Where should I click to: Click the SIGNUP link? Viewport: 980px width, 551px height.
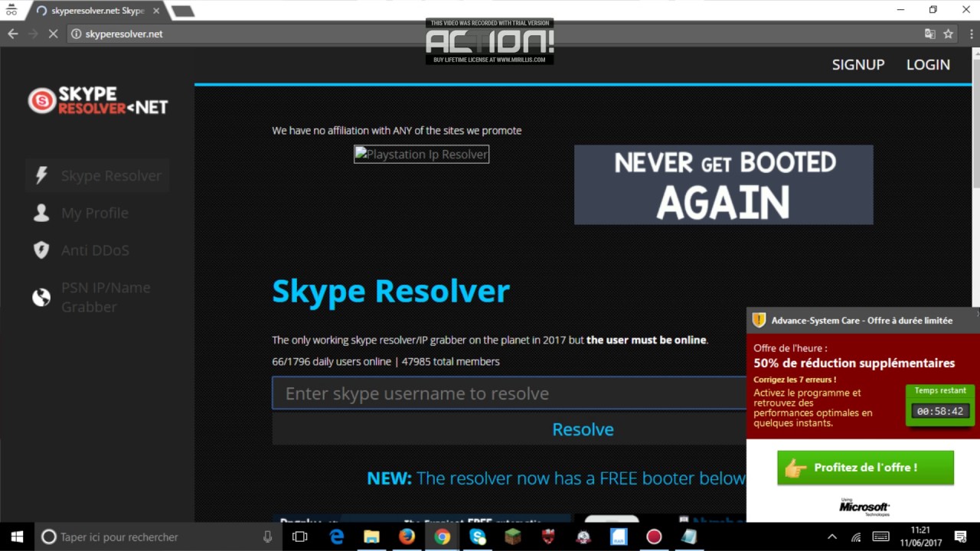coord(858,65)
